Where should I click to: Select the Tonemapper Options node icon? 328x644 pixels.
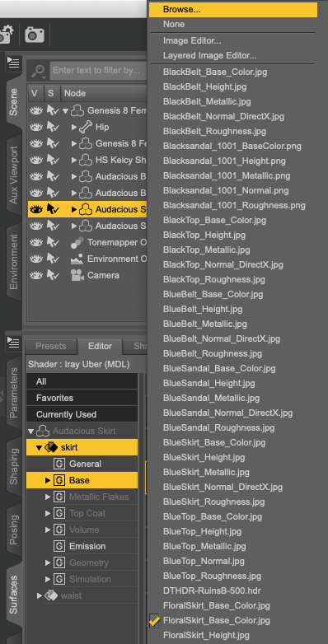[x=77, y=242]
